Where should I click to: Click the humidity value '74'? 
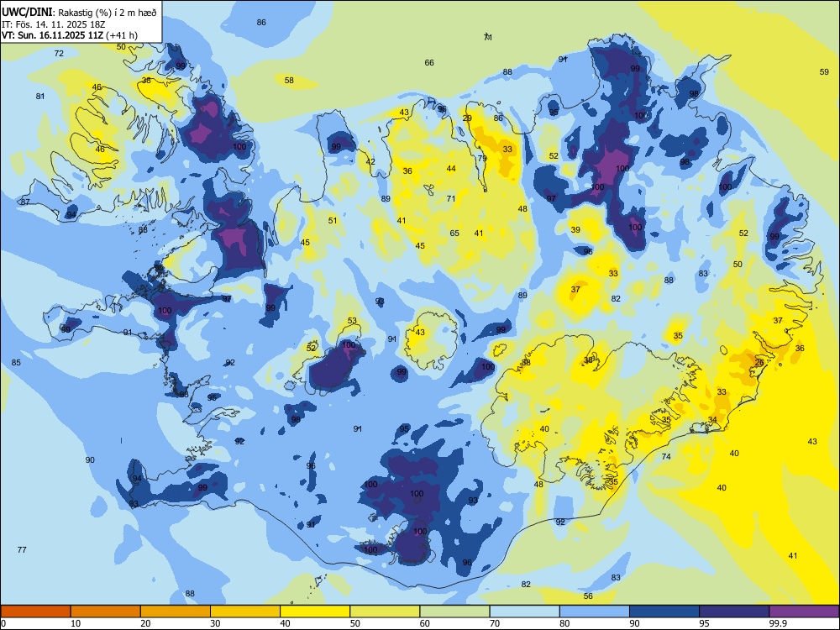pyautogui.click(x=666, y=456)
